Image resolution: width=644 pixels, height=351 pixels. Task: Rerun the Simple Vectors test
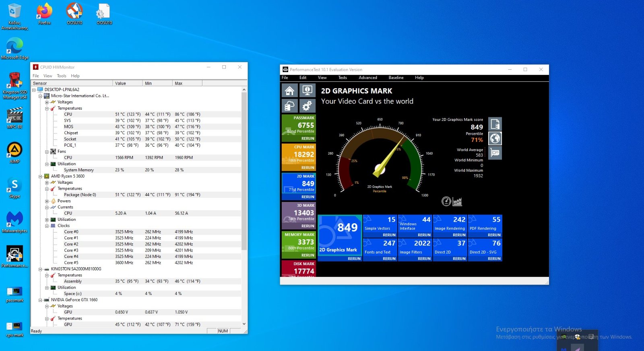(389, 235)
